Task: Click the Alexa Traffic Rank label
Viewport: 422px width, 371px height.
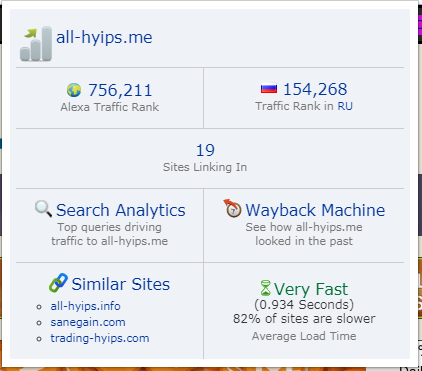Action: (110, 107)
